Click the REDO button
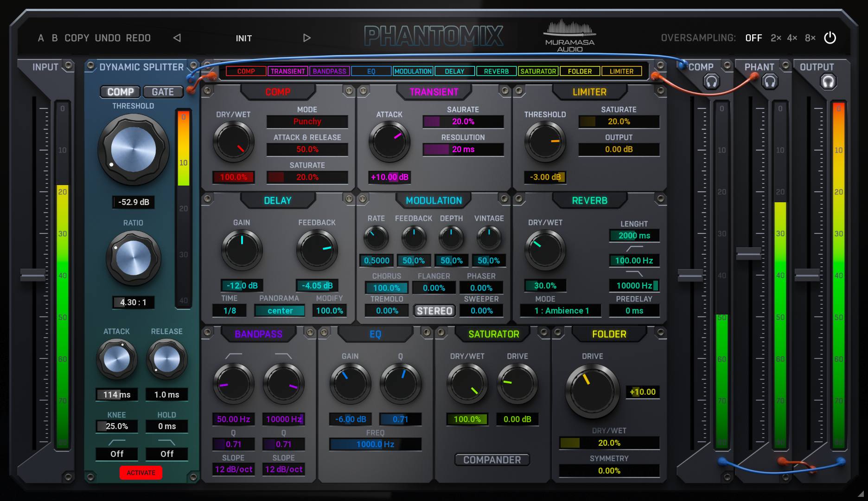Image resolution: width=868 pixels, height=501 pixels. [138, 38]
